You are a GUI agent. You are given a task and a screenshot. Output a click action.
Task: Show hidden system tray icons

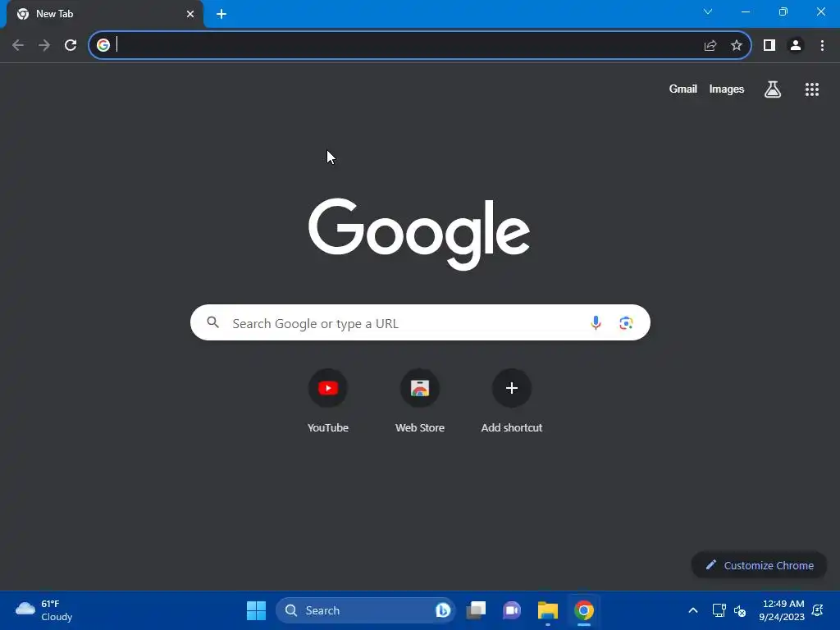(692, 610)
